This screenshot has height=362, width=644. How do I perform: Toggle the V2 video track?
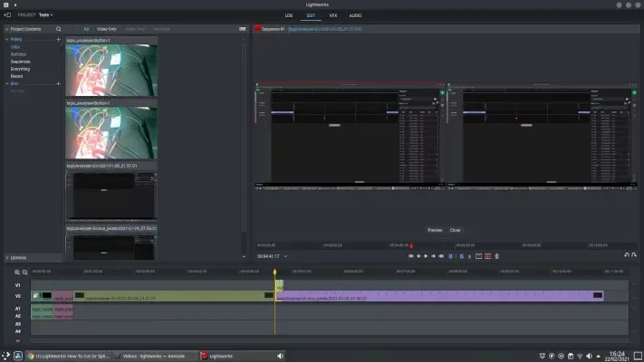coord(17,296)
